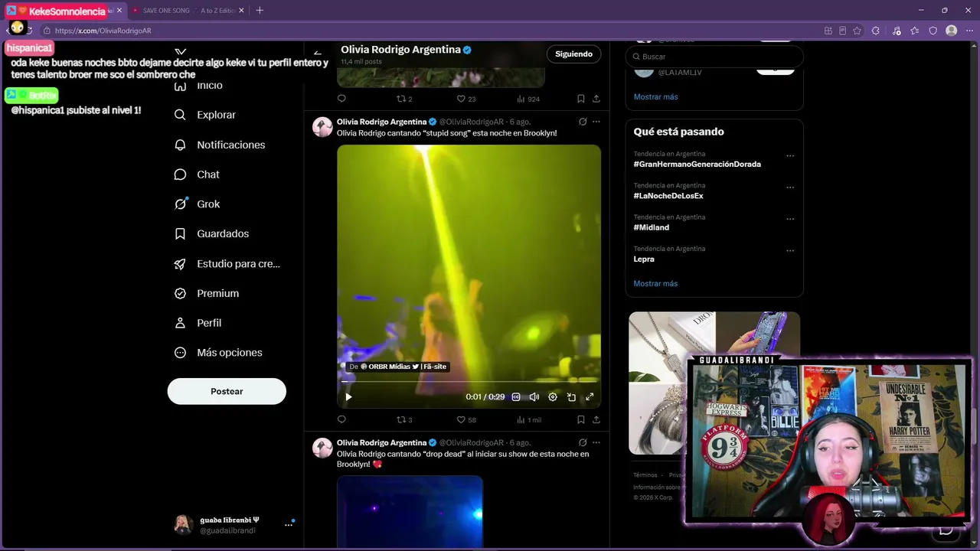
Task: Open the Premium verified badge icon
Action: (x=180, y=293)
